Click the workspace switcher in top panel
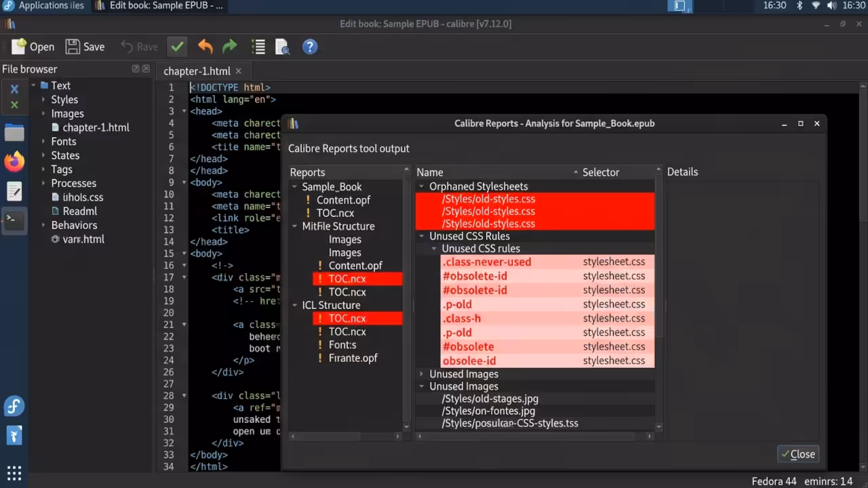This screenshot has width=868, height=488. (x=679, y=5)
